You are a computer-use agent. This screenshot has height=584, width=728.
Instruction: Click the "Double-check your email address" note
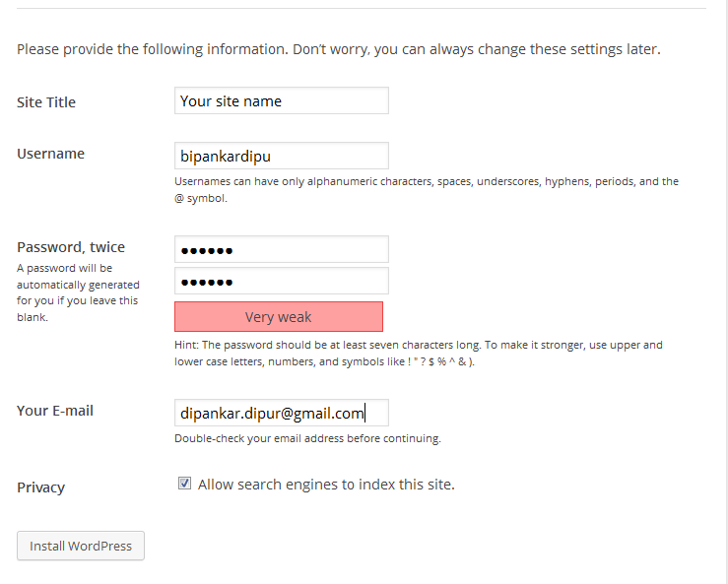pyautogui.click(x=307, y=438)
